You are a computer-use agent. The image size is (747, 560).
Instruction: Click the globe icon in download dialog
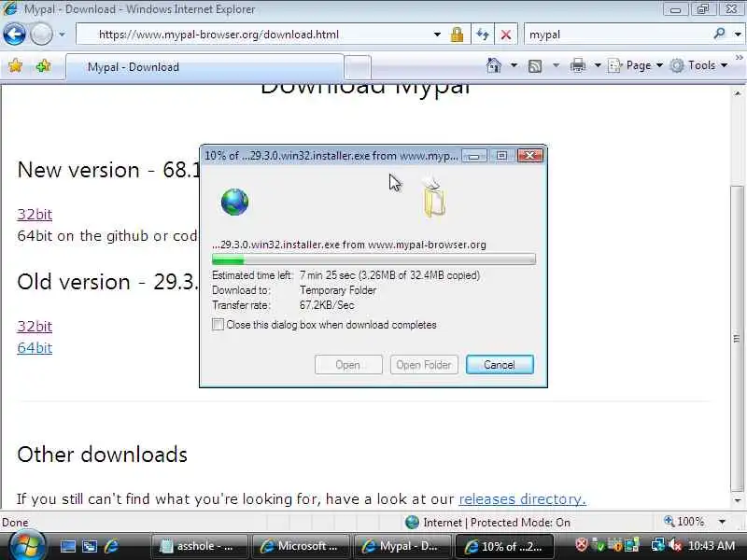pos(234,202)
